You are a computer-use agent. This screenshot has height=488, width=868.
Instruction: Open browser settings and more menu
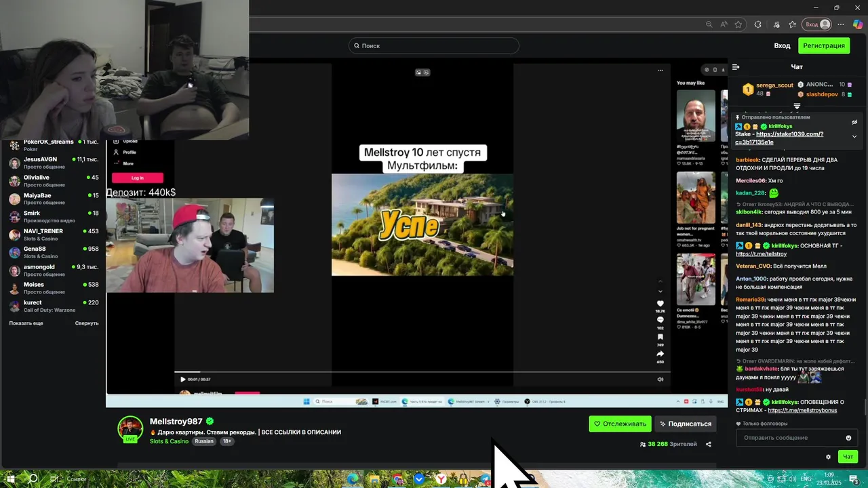[841, 24]
